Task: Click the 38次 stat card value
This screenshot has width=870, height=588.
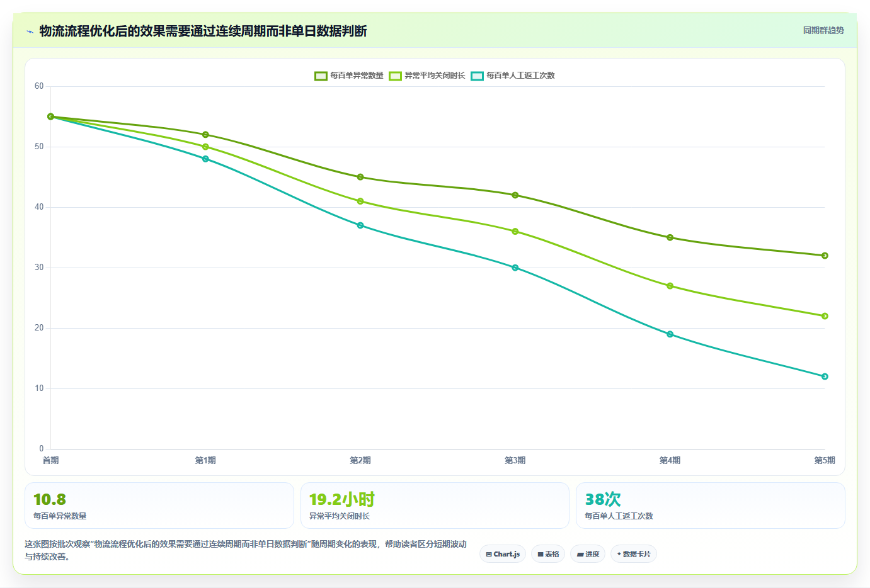Action: point(603,499)
